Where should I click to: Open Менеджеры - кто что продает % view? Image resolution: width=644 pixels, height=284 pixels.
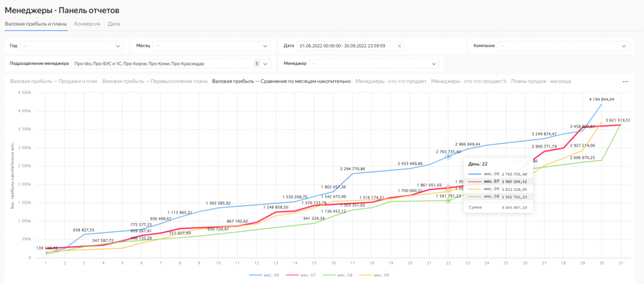click(469, 81)
